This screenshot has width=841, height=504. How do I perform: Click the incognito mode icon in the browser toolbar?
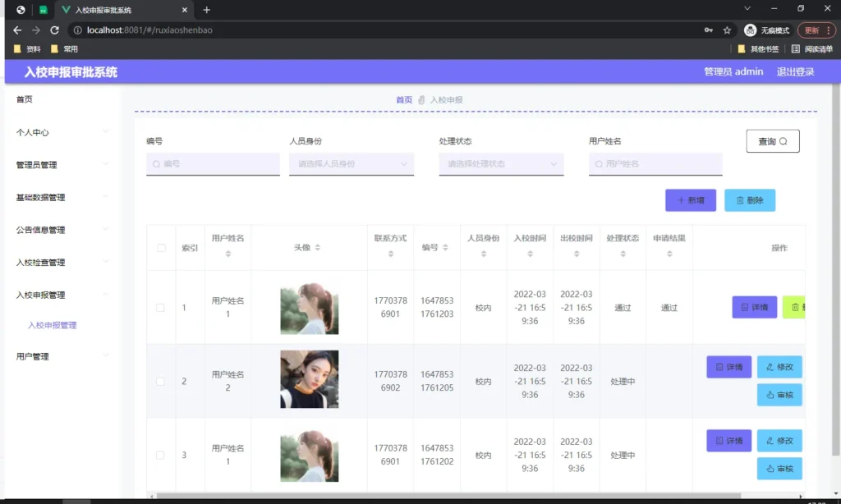tap(749, 30)
